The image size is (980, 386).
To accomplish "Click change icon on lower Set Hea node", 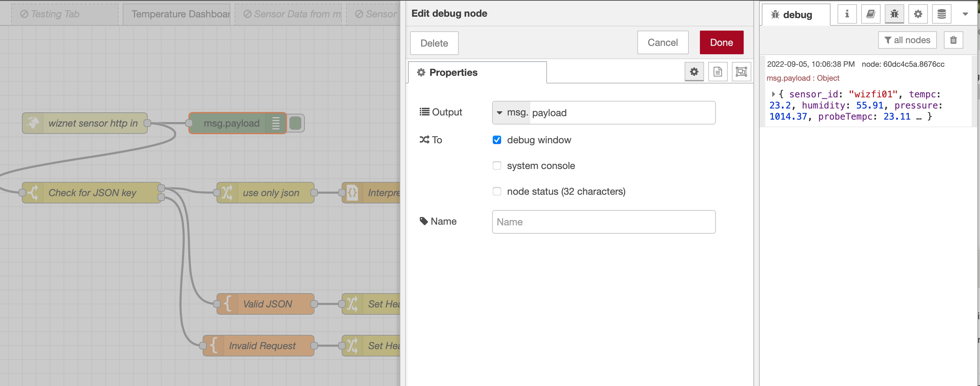I will click(x=352, y=346).
